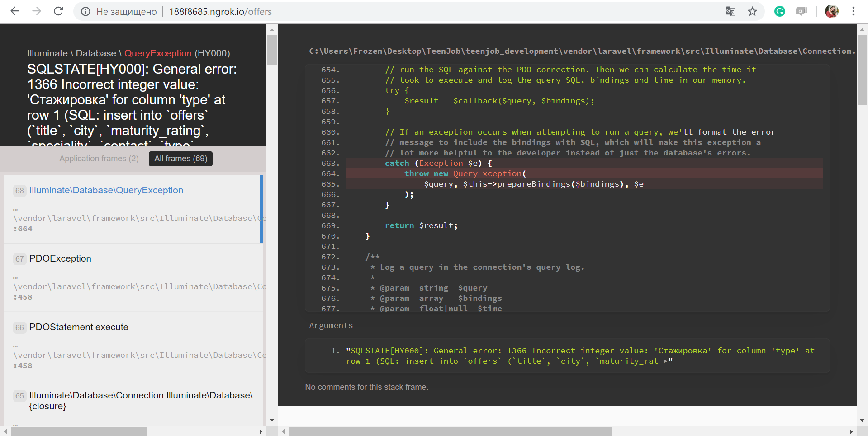The image size is (868, 436).
Task: Open Google Translate for this page
Action: click(730, 11)
